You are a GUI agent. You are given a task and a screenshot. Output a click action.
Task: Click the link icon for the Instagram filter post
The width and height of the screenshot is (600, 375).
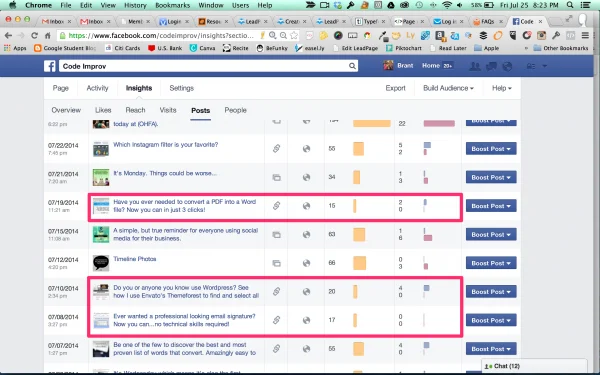coord(276,148)
